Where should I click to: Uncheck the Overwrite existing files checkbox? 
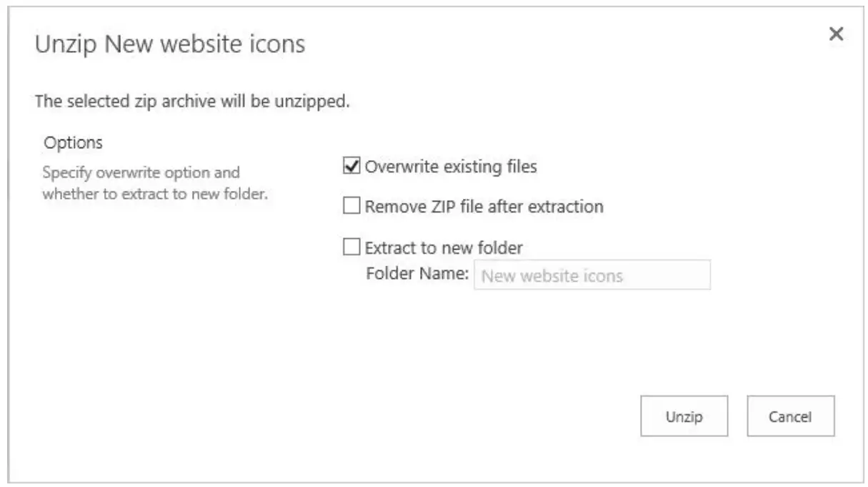(x=352, y=164)
